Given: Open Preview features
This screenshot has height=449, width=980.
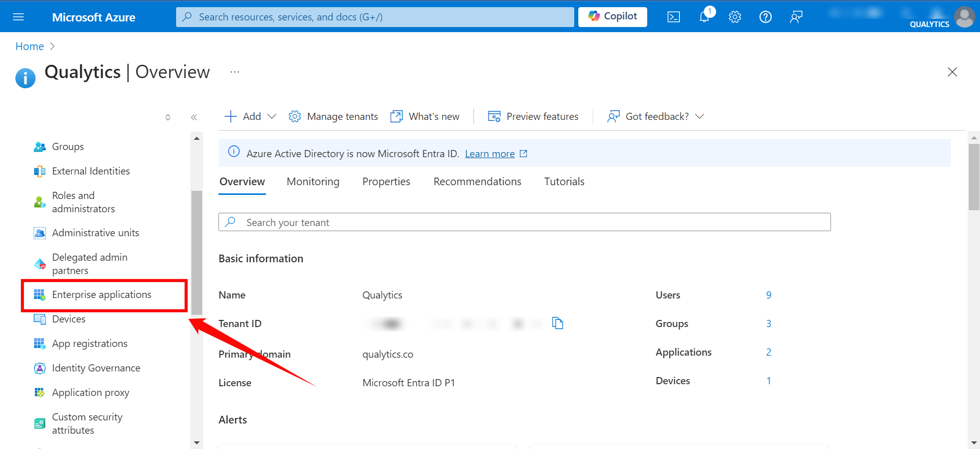Looking at the screenshot, I should pyautogui.click(x=533, y=116).
